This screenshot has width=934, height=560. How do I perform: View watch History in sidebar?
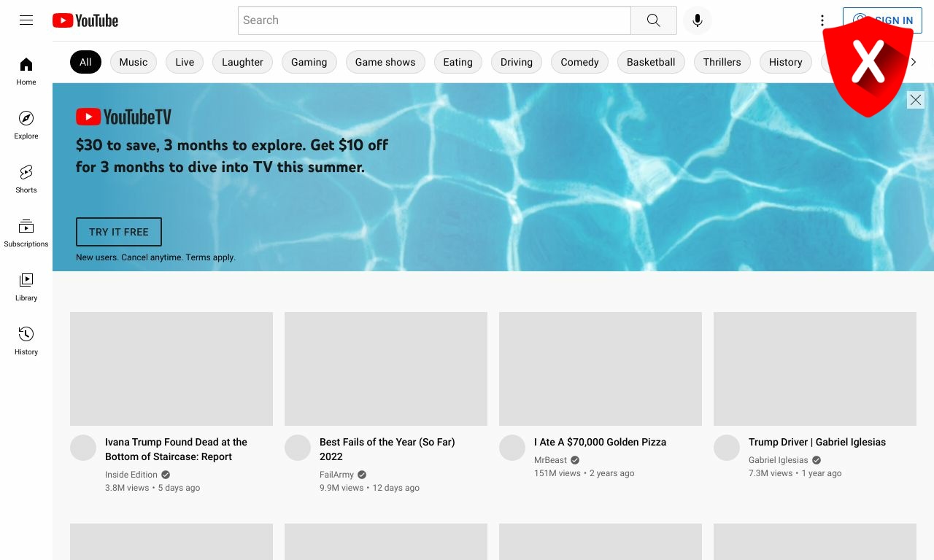tap(26, 341)
